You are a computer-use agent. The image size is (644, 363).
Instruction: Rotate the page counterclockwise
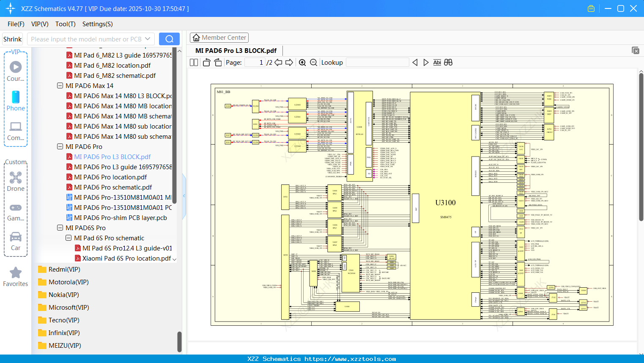coord(207,63)
